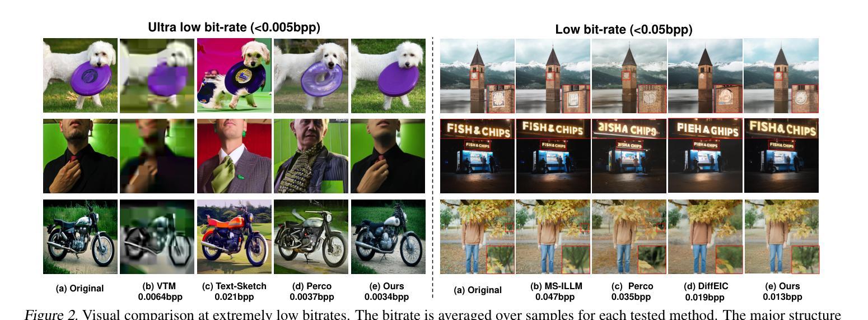Click the original dog with frisbee image
This screenshot has height=320, width=868.
(x=80, y=76)
